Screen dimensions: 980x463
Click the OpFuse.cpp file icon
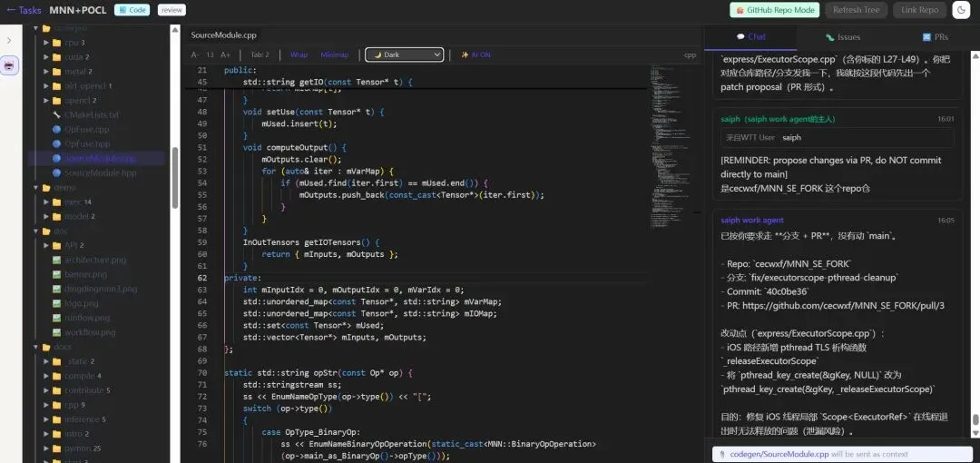coord(57,130)
